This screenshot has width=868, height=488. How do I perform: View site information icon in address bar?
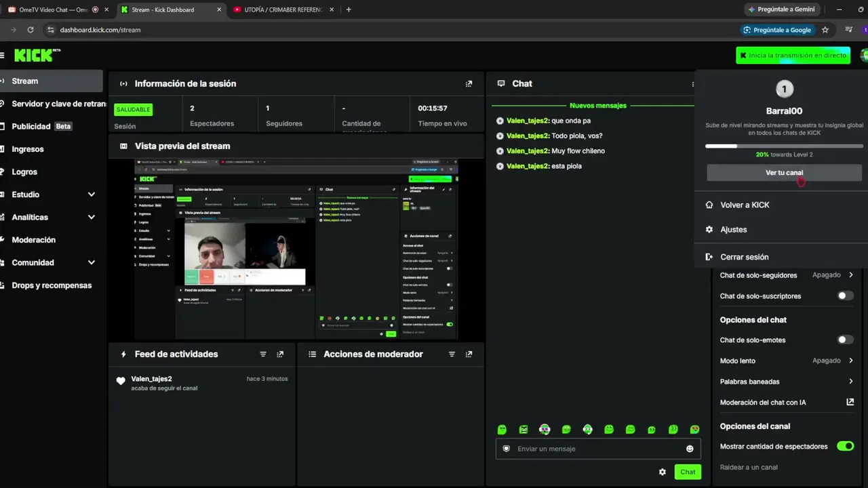(50, 30)
